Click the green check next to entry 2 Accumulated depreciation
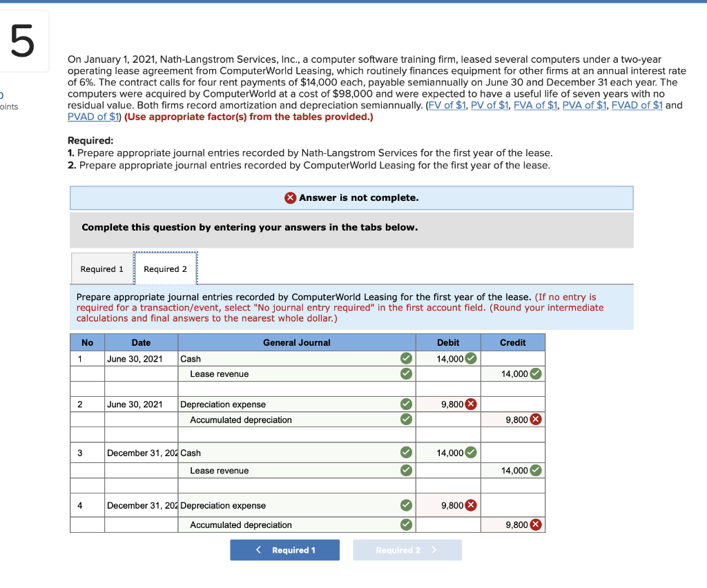The image size is (707, 588). pyautogui.click(x=406, y=420)
